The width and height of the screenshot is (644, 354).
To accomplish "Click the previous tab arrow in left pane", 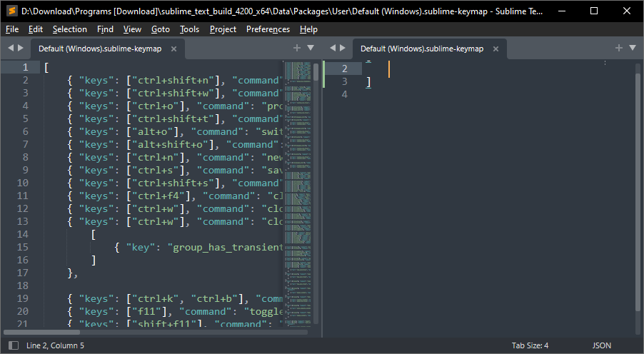I will point(11,48).
